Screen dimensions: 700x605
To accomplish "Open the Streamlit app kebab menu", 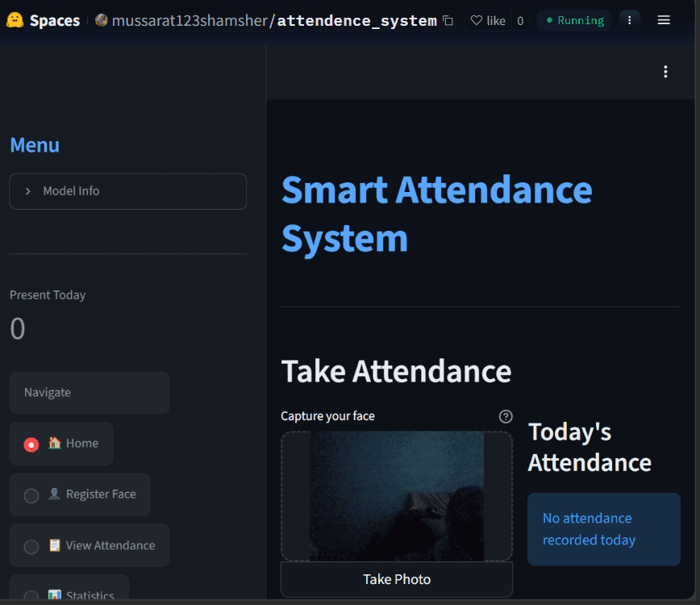I will click(665, 72).
